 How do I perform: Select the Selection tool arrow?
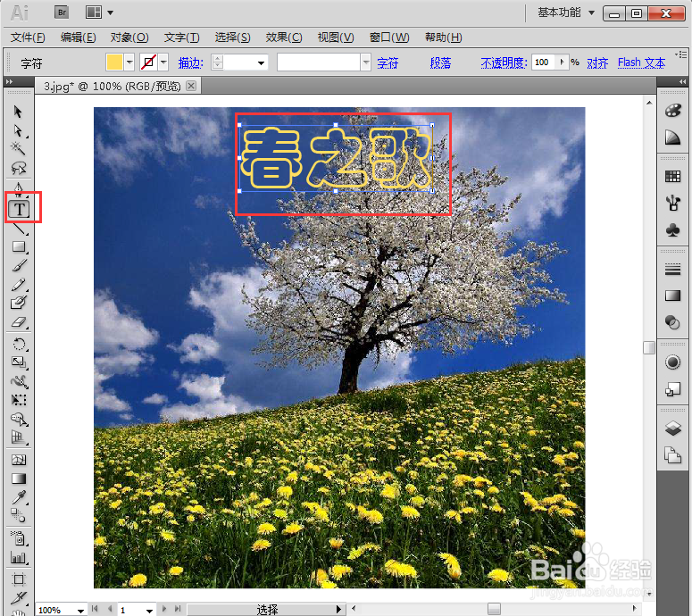click(x=18, y=112)
